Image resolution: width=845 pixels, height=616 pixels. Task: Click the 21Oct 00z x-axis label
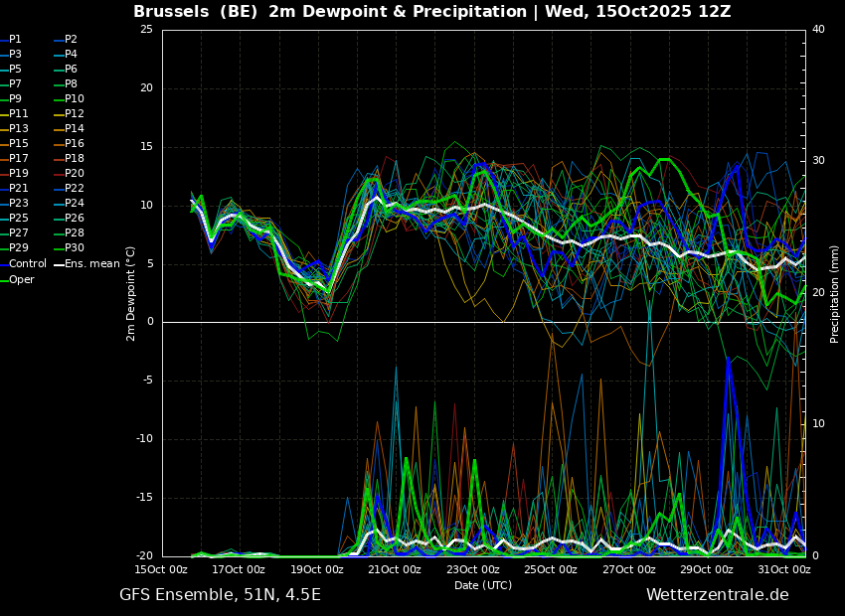tap(396, 569)
